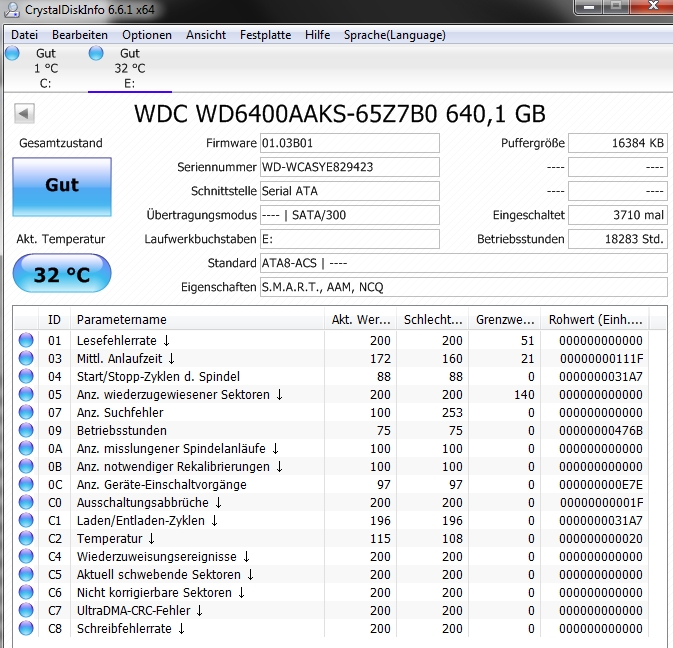Click the Standard field ATA8-ACS
This screenshot has height=648, width=673.
464,263
